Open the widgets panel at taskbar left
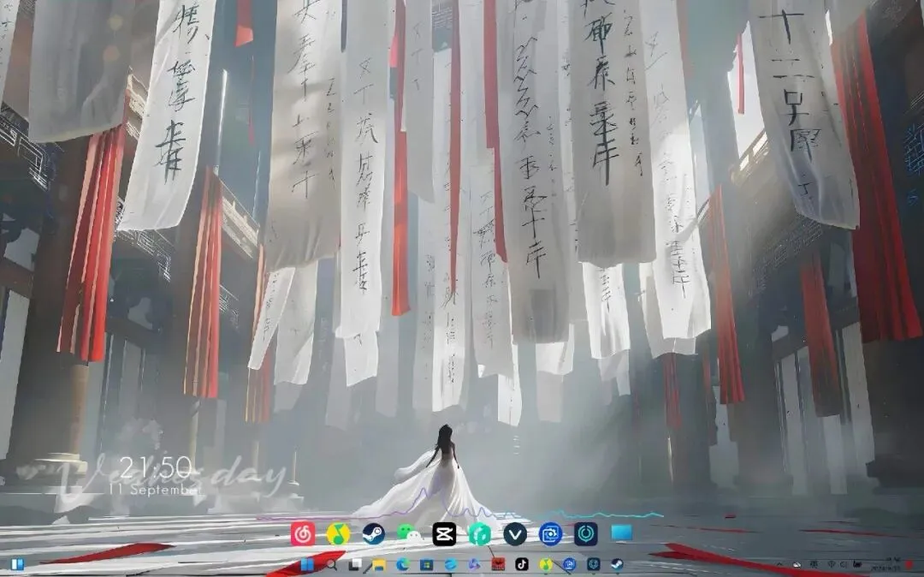924x577 pixels. point(17,565)
